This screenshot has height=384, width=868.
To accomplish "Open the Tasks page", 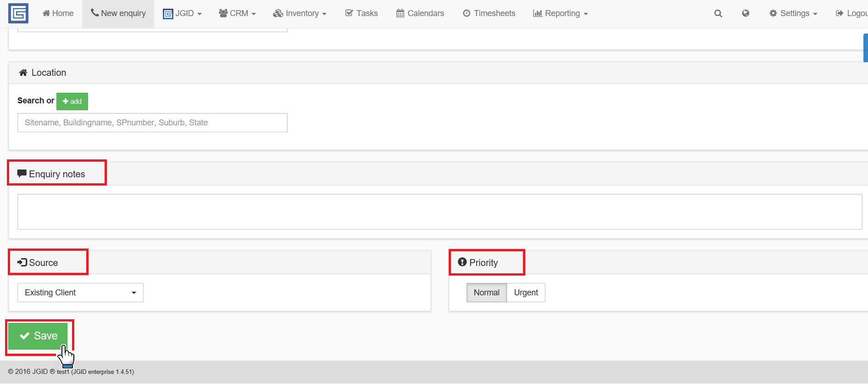I will coord(362,13).
